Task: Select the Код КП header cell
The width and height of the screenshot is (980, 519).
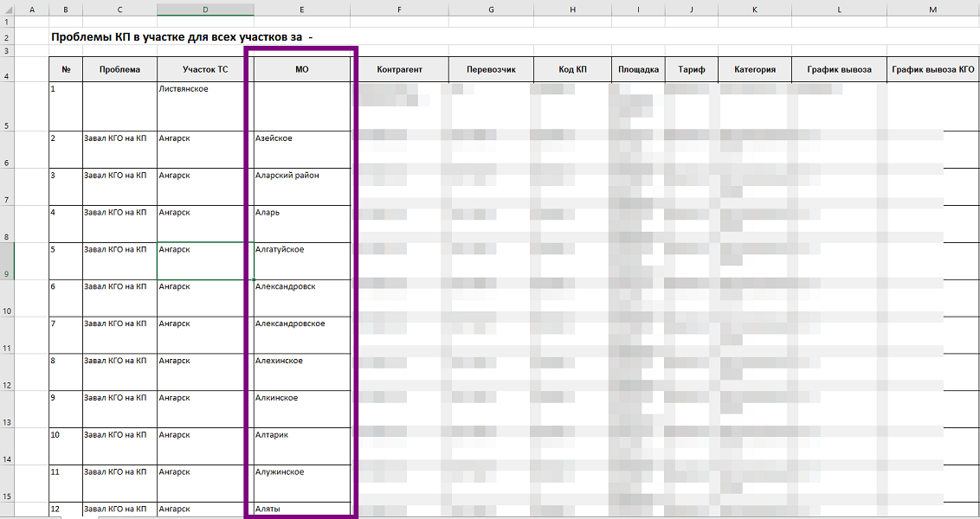Action: [x=572, y=69]
